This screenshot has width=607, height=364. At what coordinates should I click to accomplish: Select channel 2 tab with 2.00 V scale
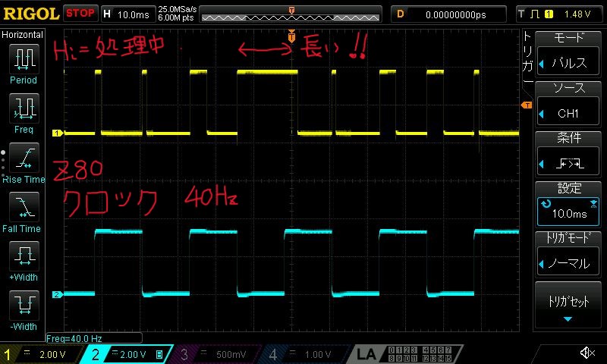coord(126,354)
